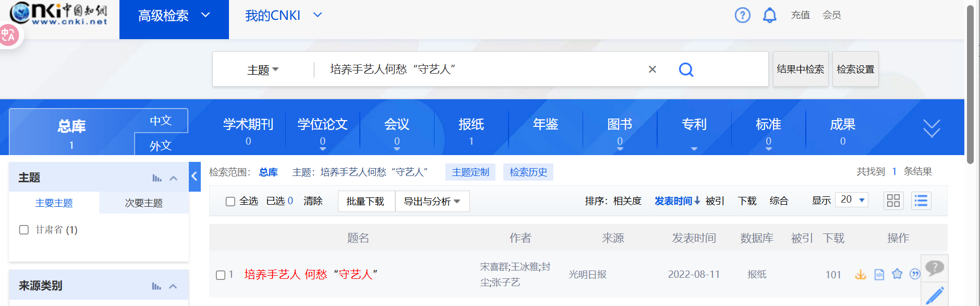
Task: Switch to the 学术期刊 tab
Action: click(x=248, y=131)
